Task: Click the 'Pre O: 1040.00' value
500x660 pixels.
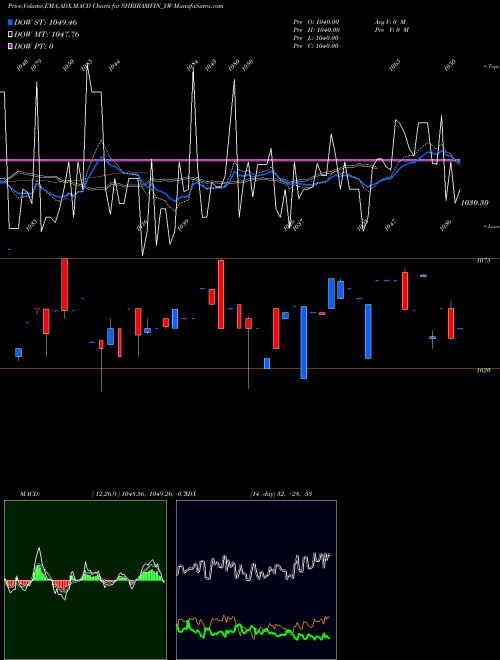Action: pyautogui.click(x=316, y=22)
